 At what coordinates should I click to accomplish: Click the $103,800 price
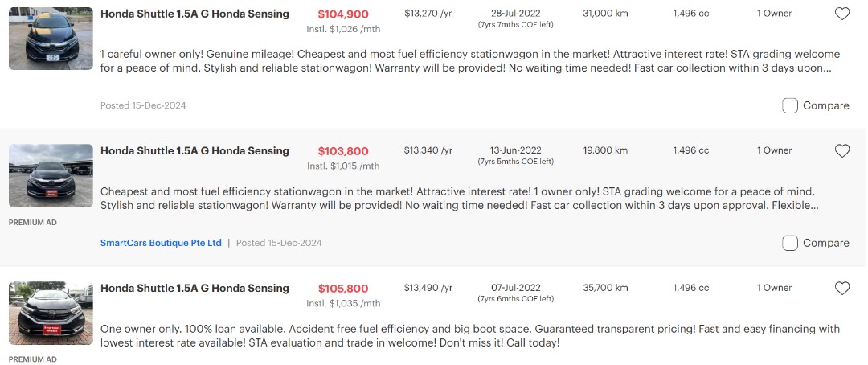click(x=343, y=151)
